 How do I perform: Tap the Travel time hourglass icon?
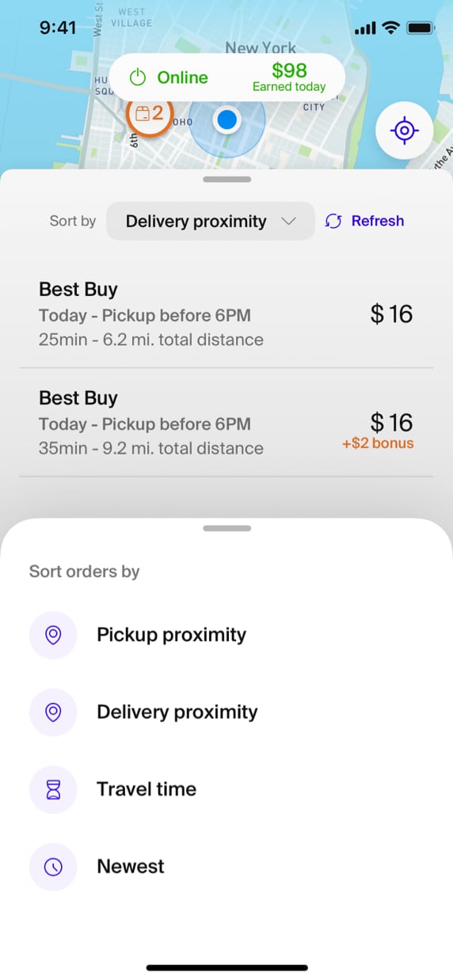tap(53, 789)
